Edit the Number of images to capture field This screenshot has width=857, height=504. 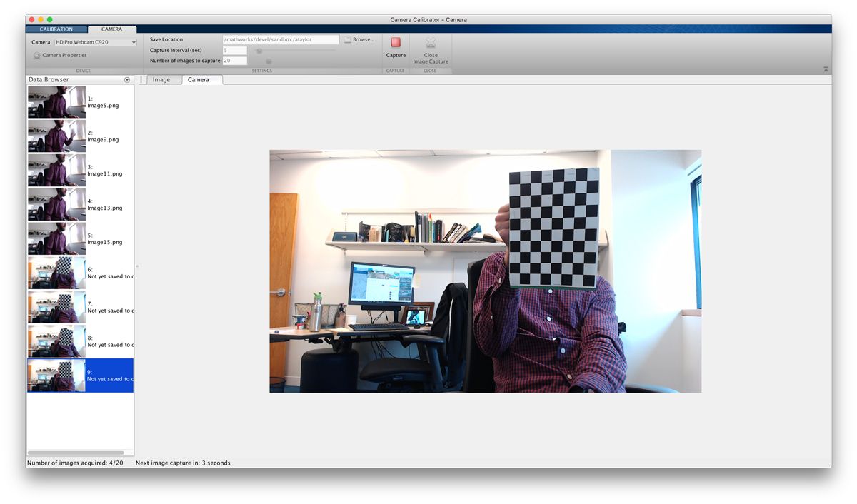(234, 60)
